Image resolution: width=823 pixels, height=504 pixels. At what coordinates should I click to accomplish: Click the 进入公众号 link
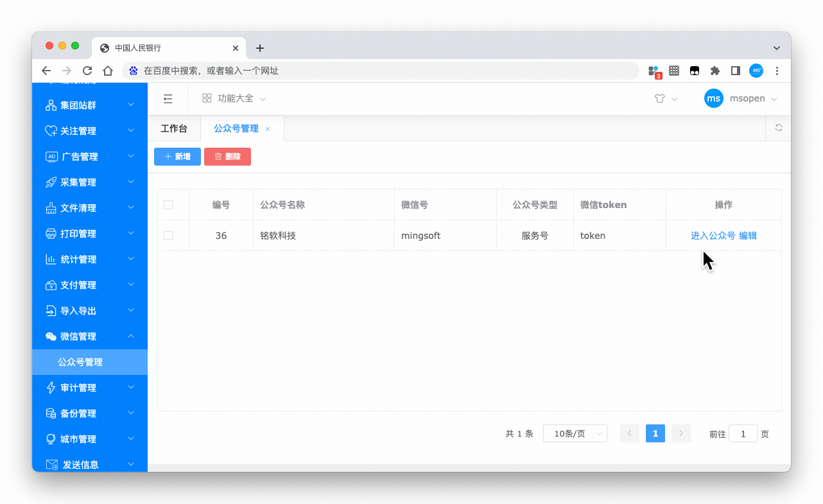[x=713, y=236]
